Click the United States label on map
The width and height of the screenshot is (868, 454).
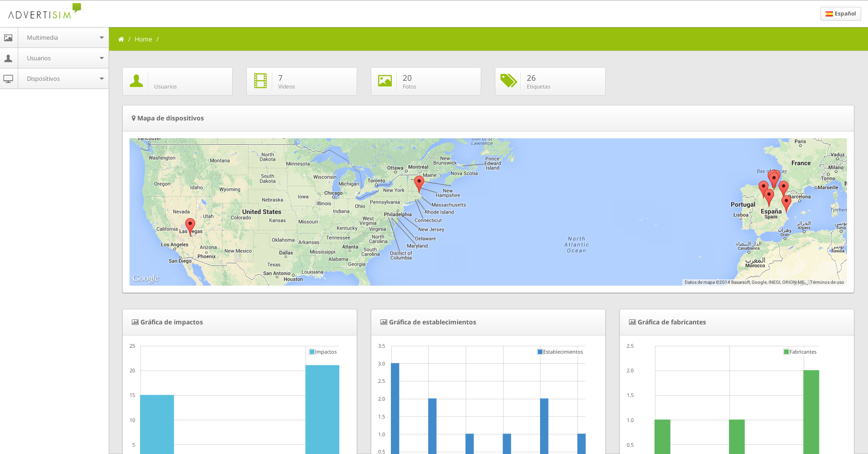[262, 212]
